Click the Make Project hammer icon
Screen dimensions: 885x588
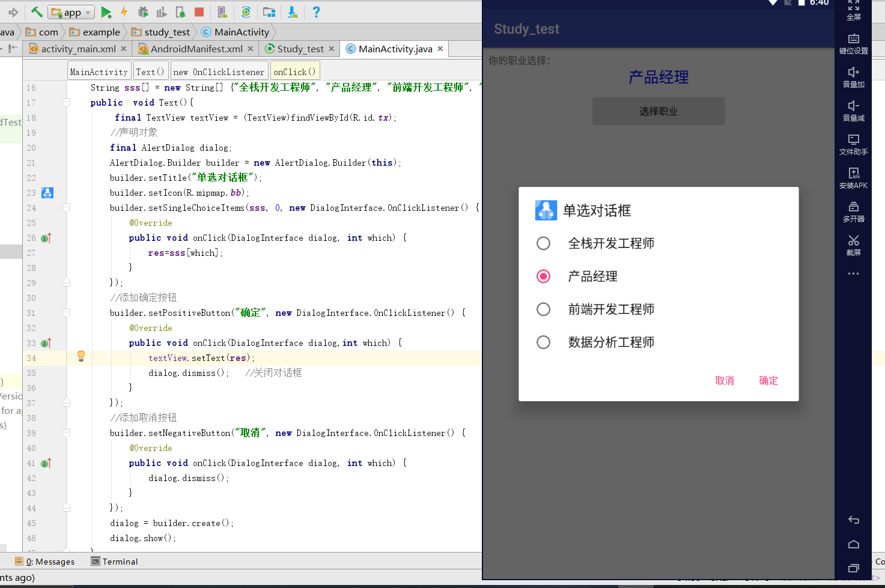point(37,11)
